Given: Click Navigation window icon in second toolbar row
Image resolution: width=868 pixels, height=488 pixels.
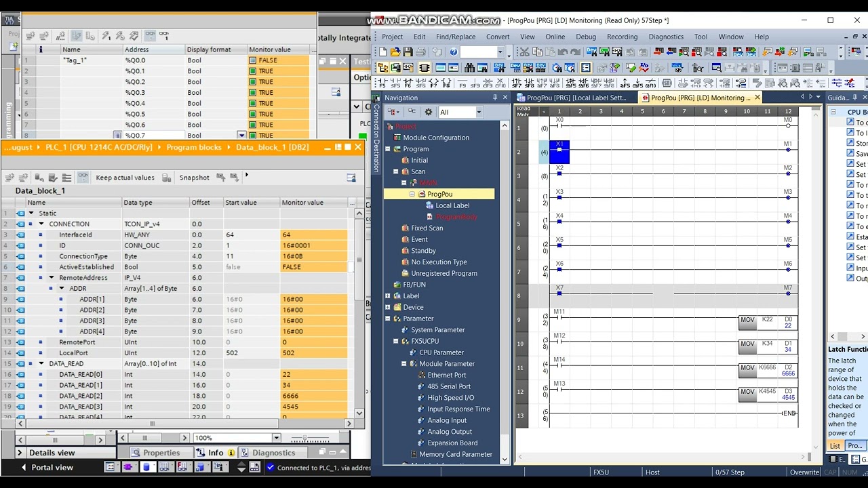Looking at the screenshot, I should (383, 68).
